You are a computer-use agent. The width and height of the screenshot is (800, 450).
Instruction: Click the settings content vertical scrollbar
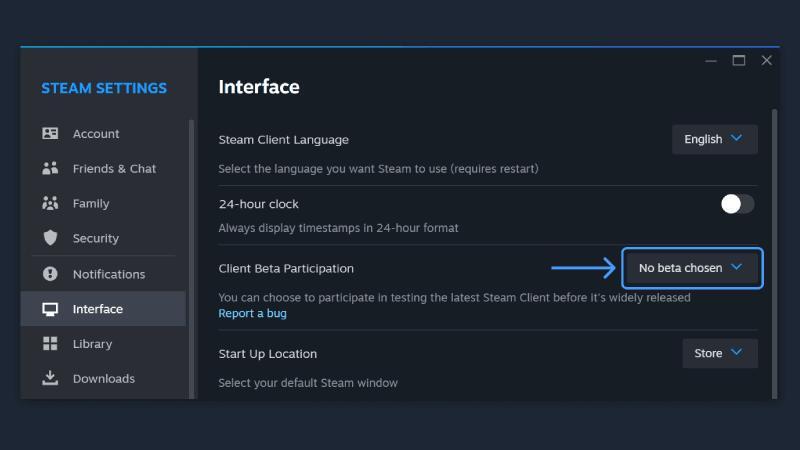click(774, 254)
